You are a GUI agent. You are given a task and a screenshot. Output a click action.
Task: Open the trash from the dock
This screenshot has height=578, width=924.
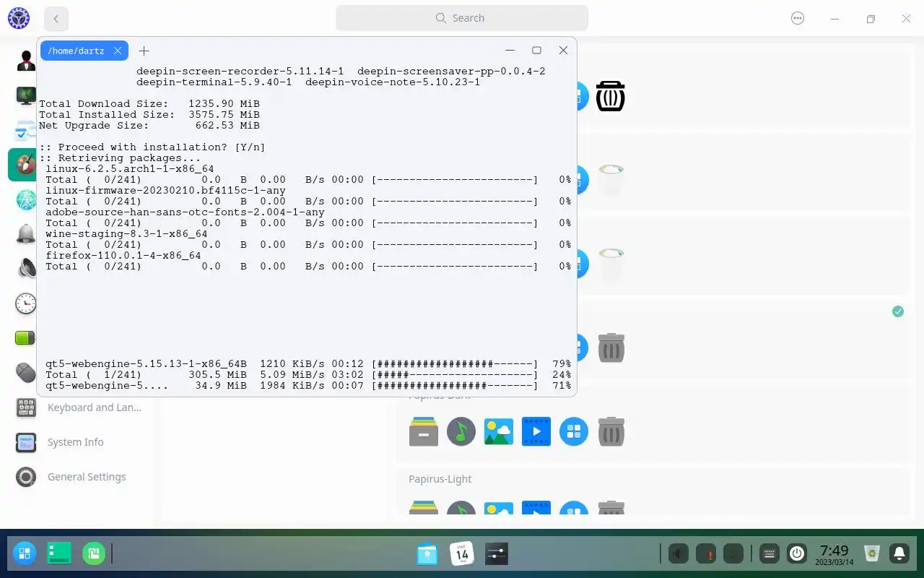(x=872, y=554)
